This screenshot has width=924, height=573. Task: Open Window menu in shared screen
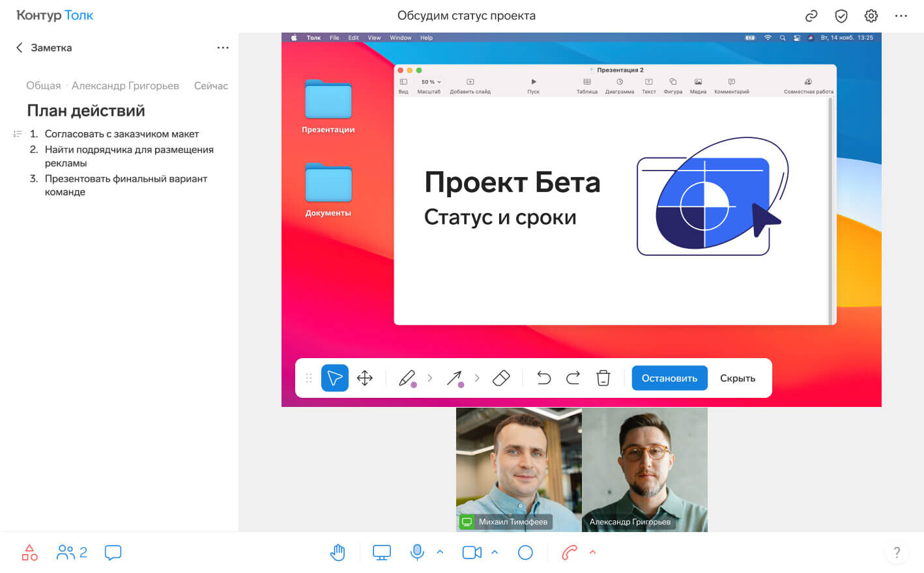click(401, 38)
